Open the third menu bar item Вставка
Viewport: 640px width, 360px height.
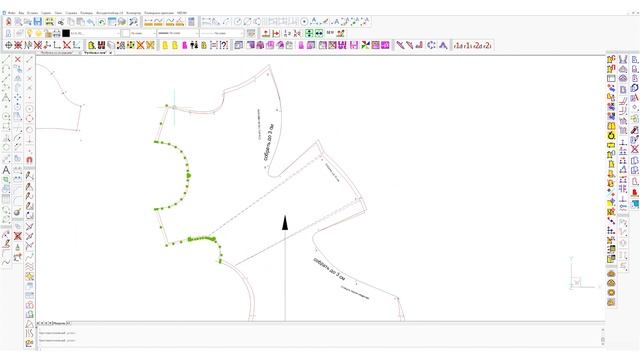coord(32,13)
